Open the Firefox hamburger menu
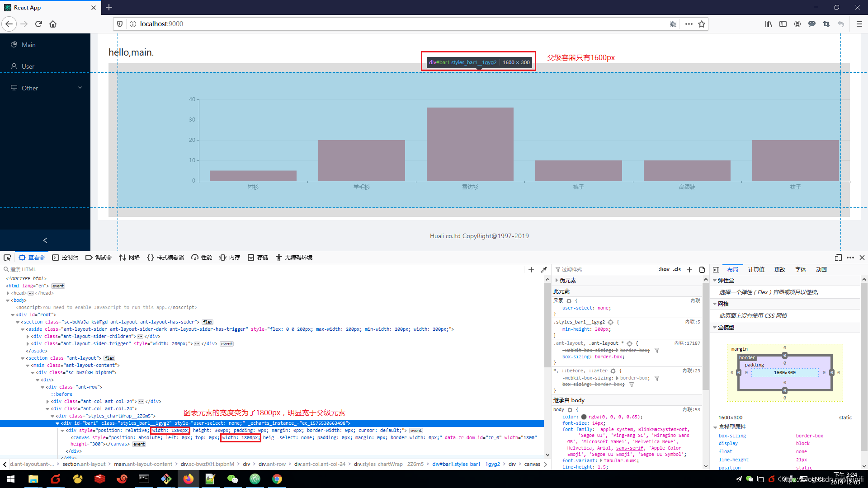Viewport: 868px width, 488px height. tap(859, 24)
